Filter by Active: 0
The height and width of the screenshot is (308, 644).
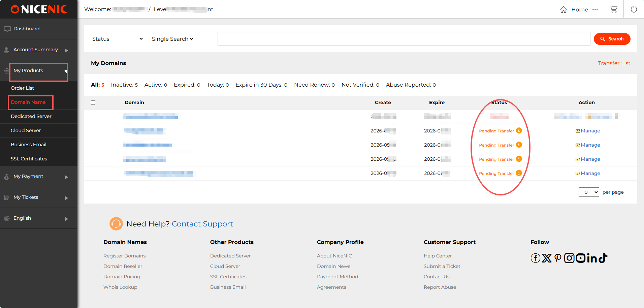[156, 85]
